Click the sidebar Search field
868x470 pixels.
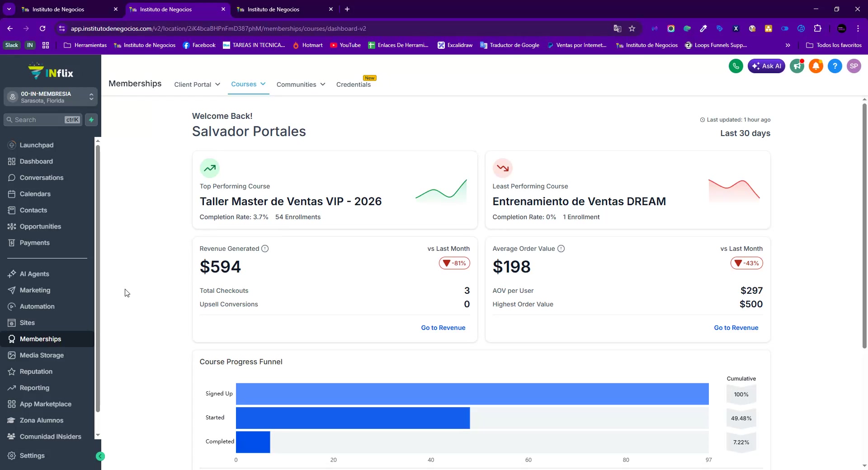[43, 120]
